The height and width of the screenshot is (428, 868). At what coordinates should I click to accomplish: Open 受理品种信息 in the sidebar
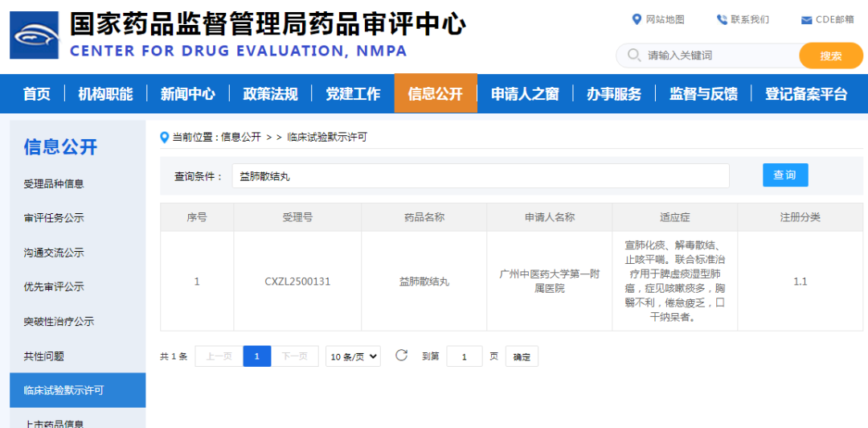click(54, 183)
